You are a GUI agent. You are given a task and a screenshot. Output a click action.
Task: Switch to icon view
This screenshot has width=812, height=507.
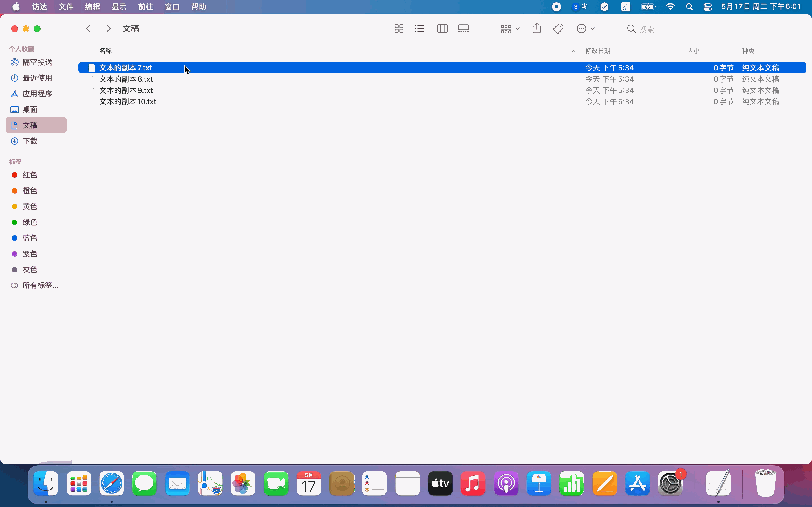point(399,29)
